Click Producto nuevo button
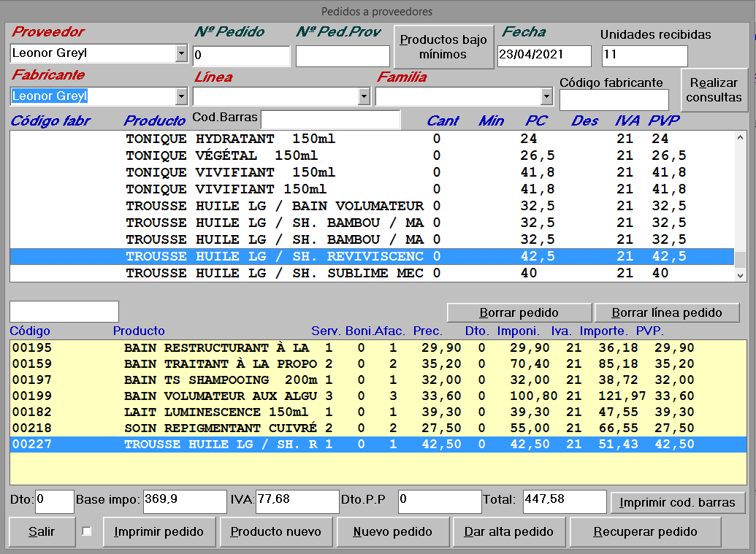The height and width of the screenshot is (554, 756). coord(276,532)
